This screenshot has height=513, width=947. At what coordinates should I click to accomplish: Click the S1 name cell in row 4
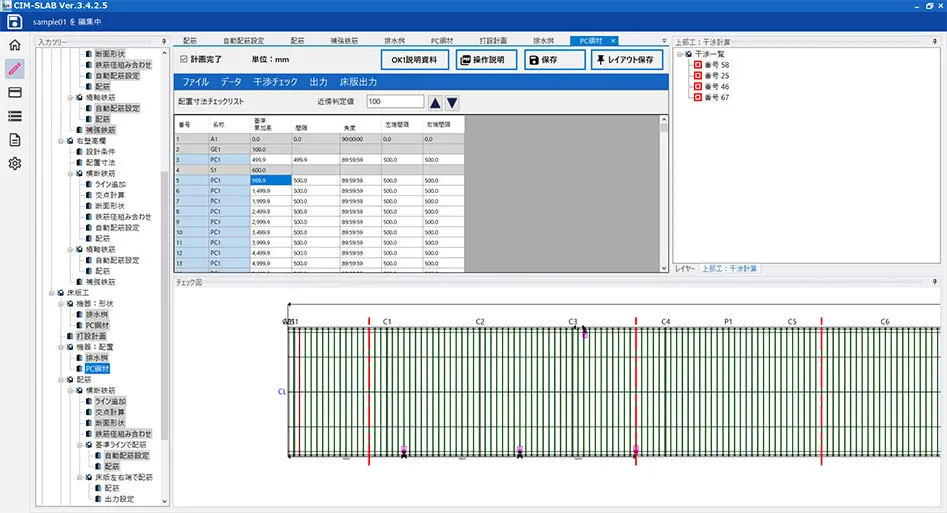229,170
